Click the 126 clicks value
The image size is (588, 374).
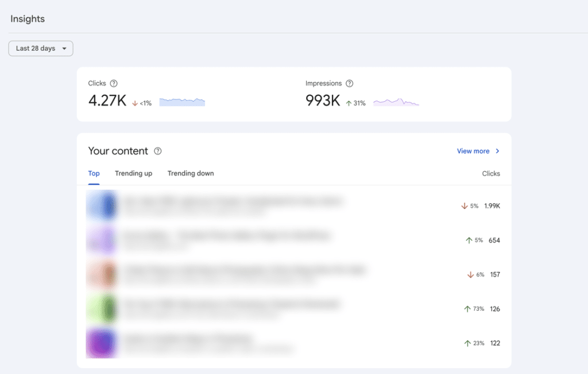495,309
